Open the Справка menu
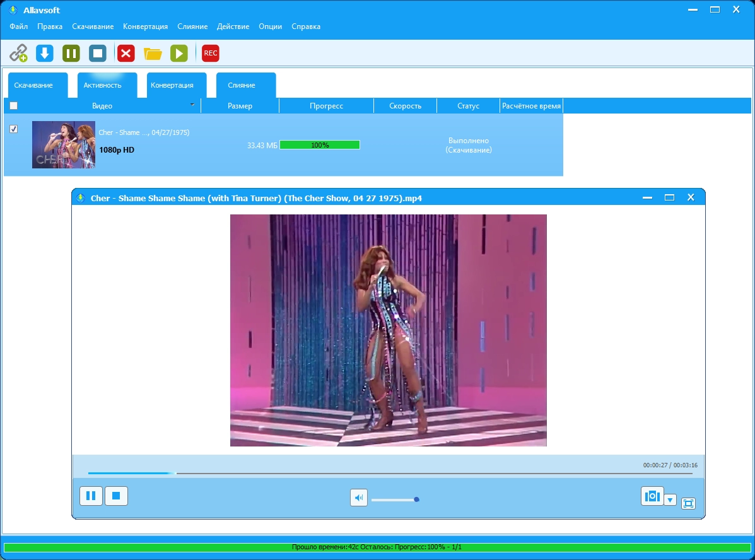This screenshot has width=755, height=560. (x=306, y=26)
